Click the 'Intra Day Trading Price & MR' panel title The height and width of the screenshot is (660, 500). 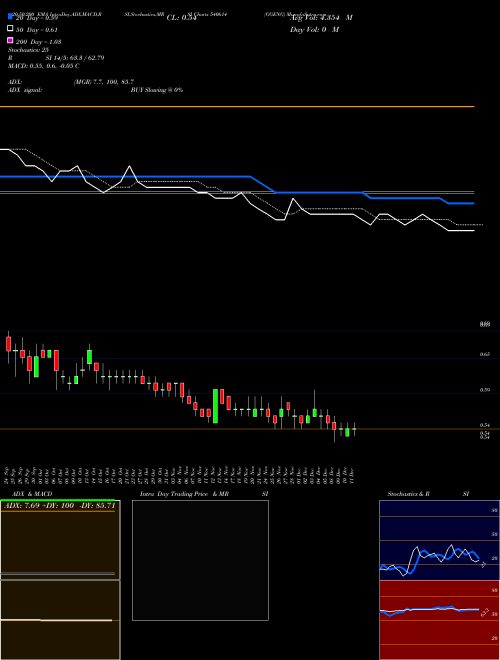coord(184,494)
